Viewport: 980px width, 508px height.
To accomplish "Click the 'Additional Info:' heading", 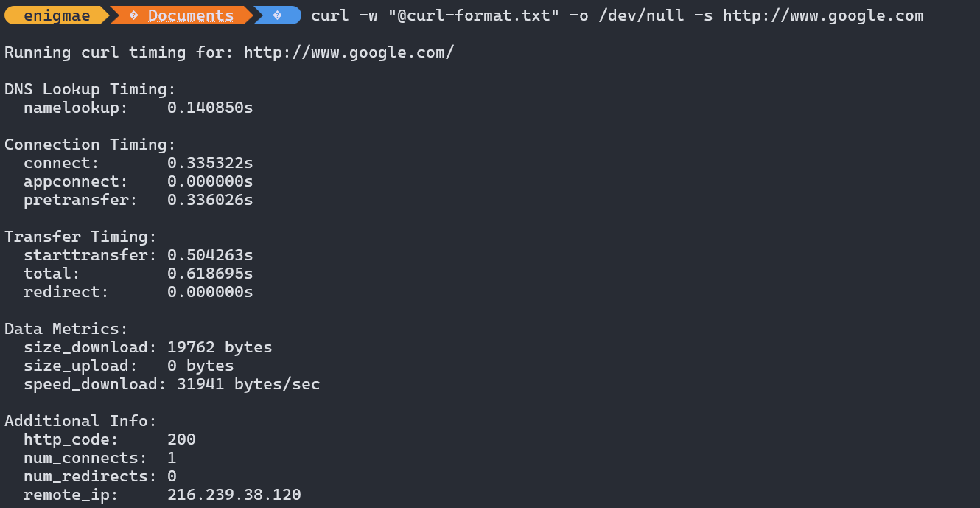I will point(81,421).
